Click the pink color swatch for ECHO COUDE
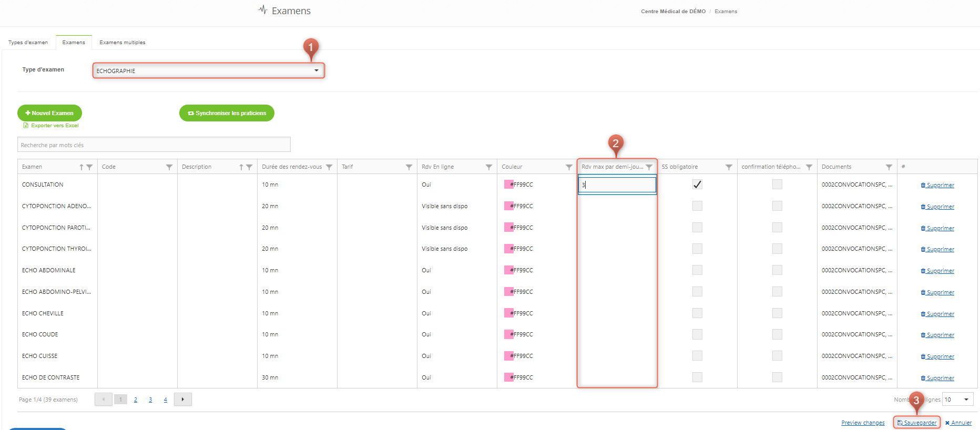The height and width of the screenshot is (430, 980). [x=508, y=334]
